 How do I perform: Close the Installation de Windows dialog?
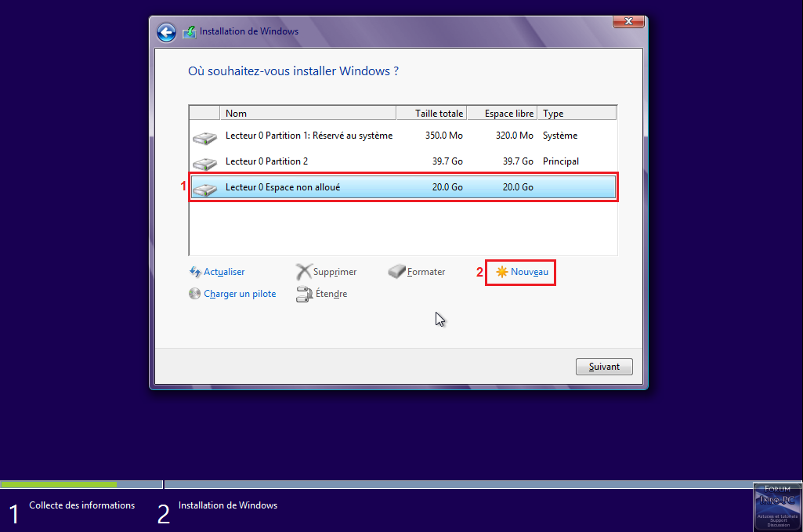628,21
